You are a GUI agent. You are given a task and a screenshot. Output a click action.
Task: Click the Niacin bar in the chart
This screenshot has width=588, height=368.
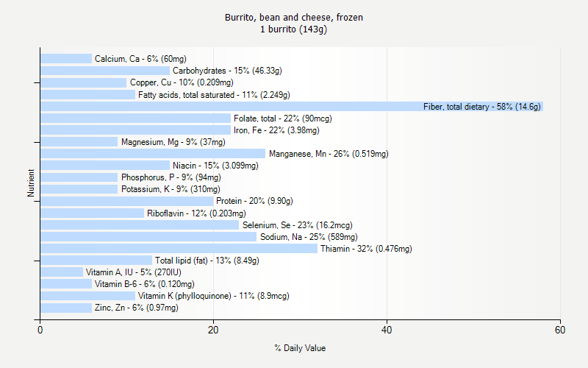click(105, 166)
